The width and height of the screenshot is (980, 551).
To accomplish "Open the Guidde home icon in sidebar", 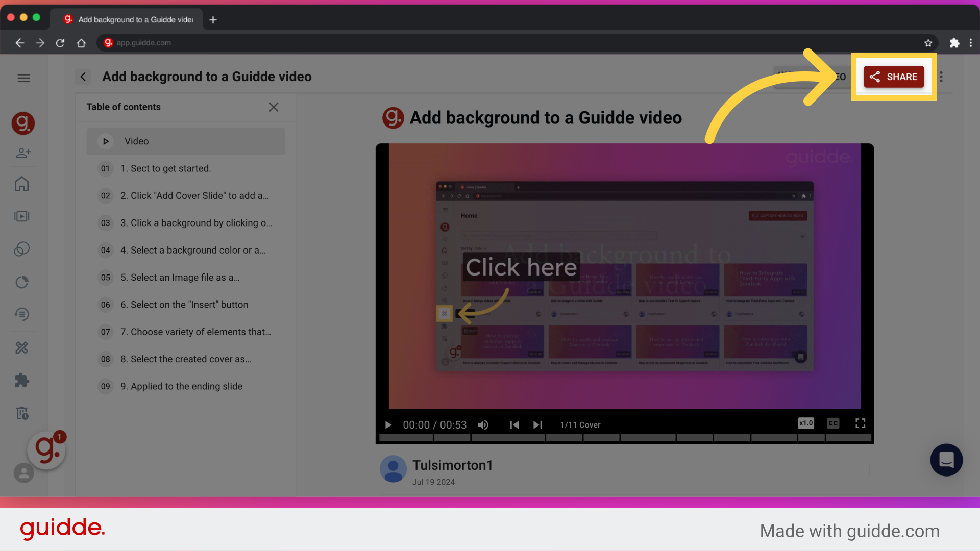I will pos(22,184).
